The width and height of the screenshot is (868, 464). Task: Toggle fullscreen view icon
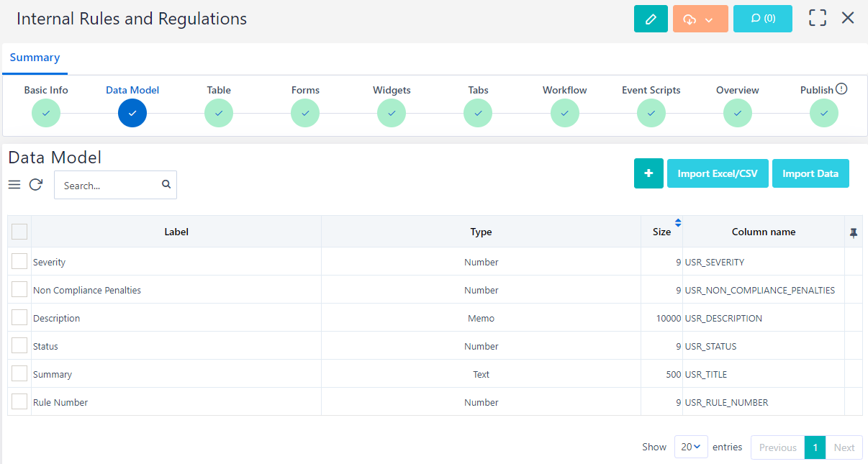pyautogui.click(x=817, y=19)
